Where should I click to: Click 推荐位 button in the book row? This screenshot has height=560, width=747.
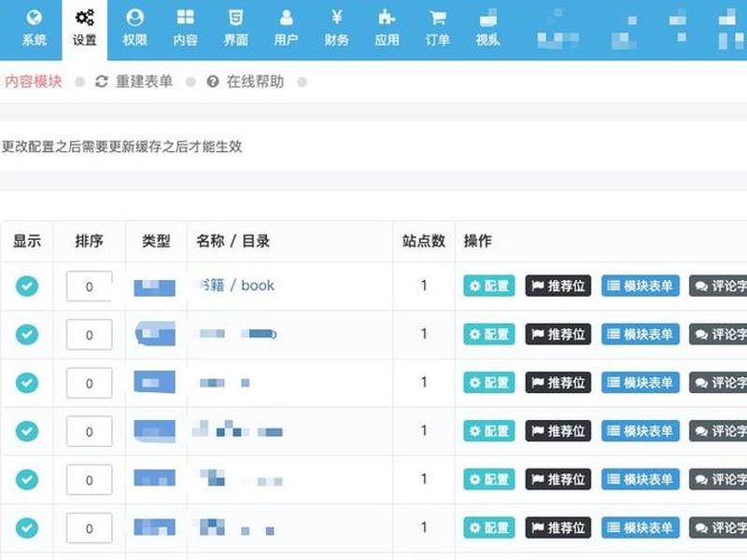click(557, 286)
